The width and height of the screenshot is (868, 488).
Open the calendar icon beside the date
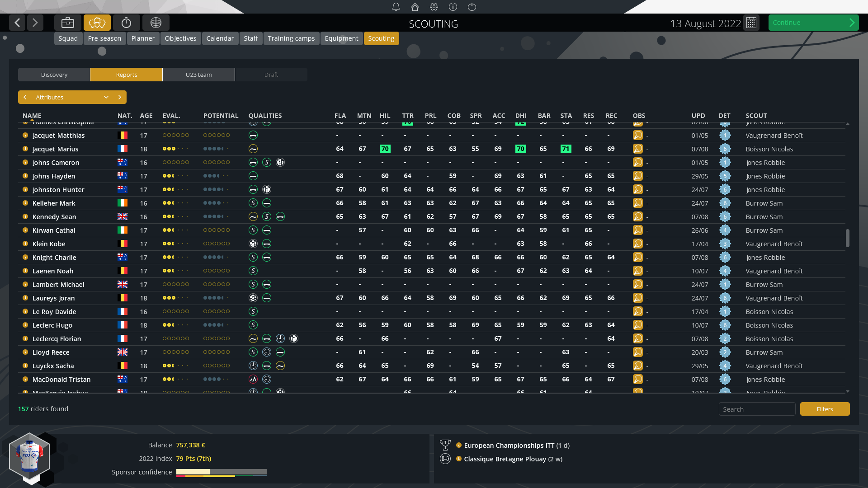tap(751, 23)
